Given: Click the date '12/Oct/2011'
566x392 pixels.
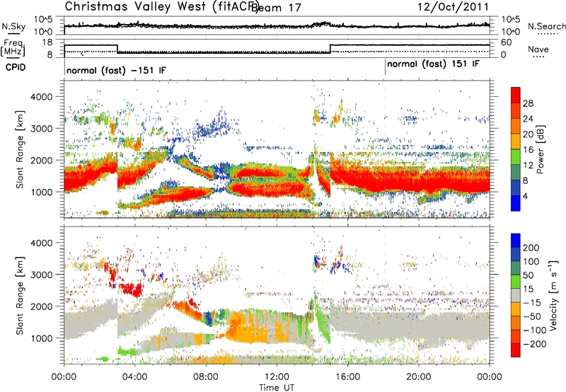Looking at the screenshot, I should pyautogui.click(x=453, y=7).
